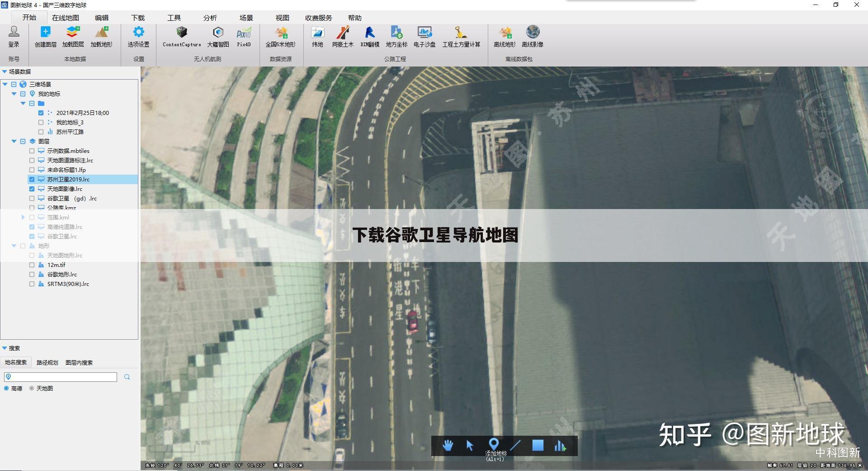The height and width of the screenshot is (471, 868).
Task: Uncheck the 天地图影像.lrc layer checkbox
Action: tap(32, 189)
